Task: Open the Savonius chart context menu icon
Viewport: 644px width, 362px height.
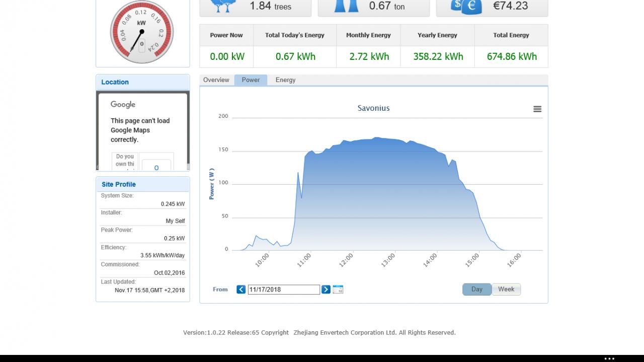Action: [x=537, y=109]
